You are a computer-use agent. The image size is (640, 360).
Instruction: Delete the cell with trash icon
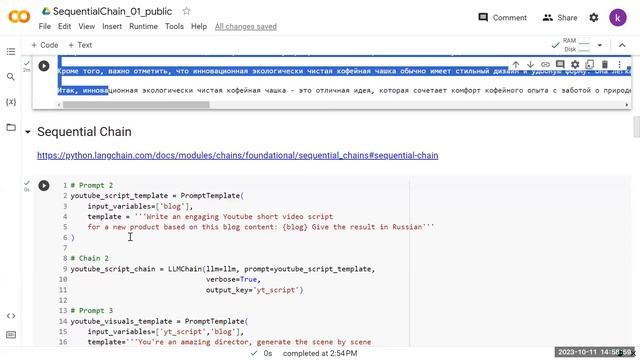point(605,64)
